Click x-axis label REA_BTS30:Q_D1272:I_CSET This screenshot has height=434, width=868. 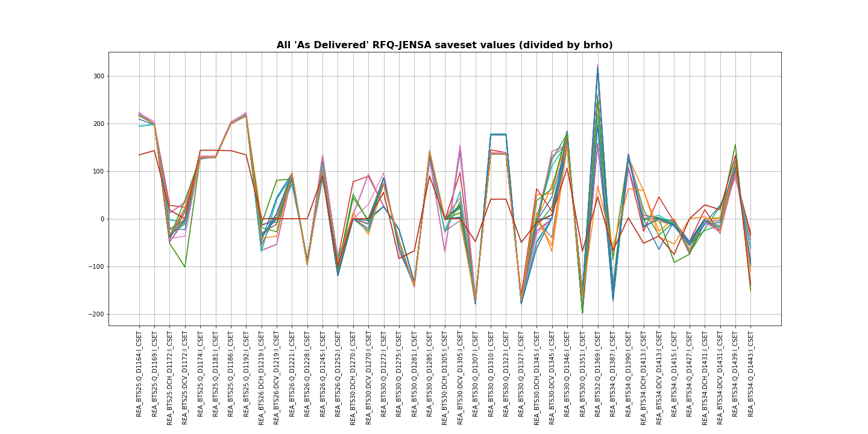tap(384, 374)
